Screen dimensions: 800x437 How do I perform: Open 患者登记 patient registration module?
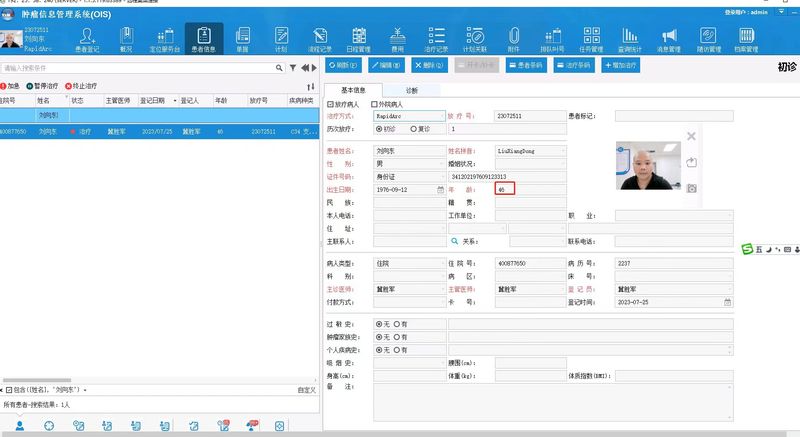click(87, 40)
